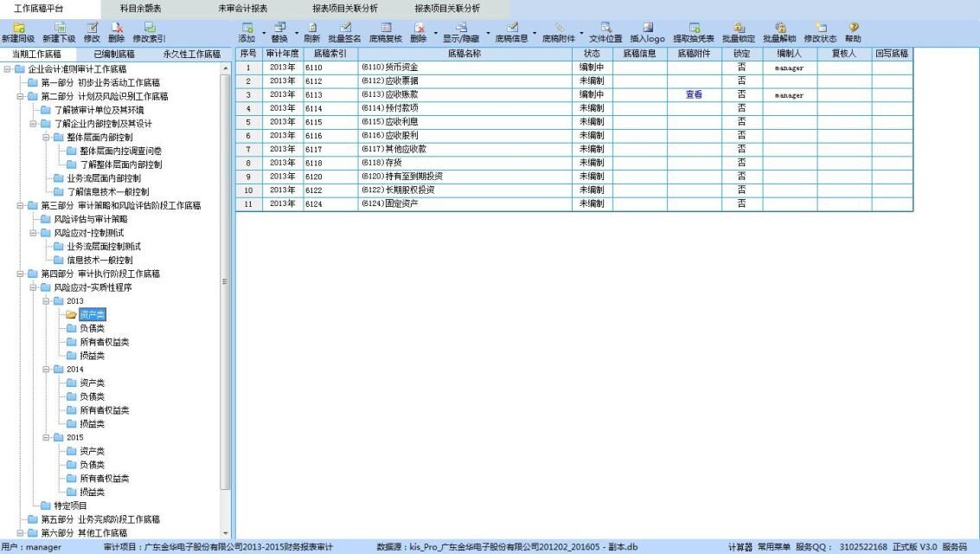Click the 查看 link in 应收账款 row
Screen dimensions: 980x554
click(x=694, y=95)
